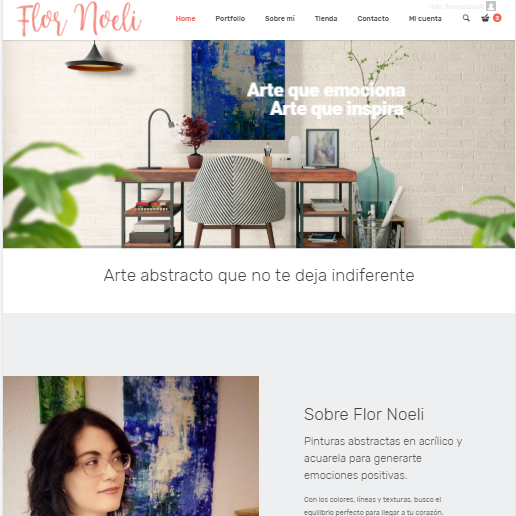Open the Home menu item
The width and height of the screenshot is (516, 516).
coord(185,19)
